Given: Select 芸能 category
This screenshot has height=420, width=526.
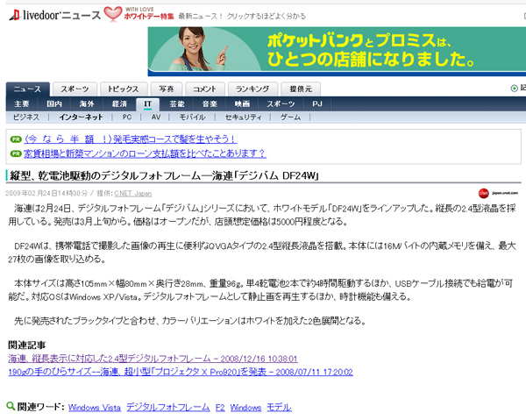Looking at the screenshot, I should tap(177, 104).
